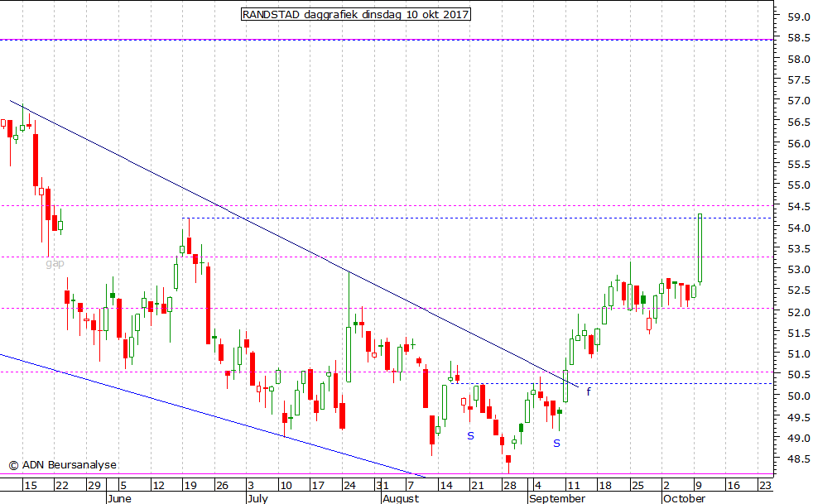Click the 51.0 price axis label
This screenshot has width=813, height=504.
(798, 354)
